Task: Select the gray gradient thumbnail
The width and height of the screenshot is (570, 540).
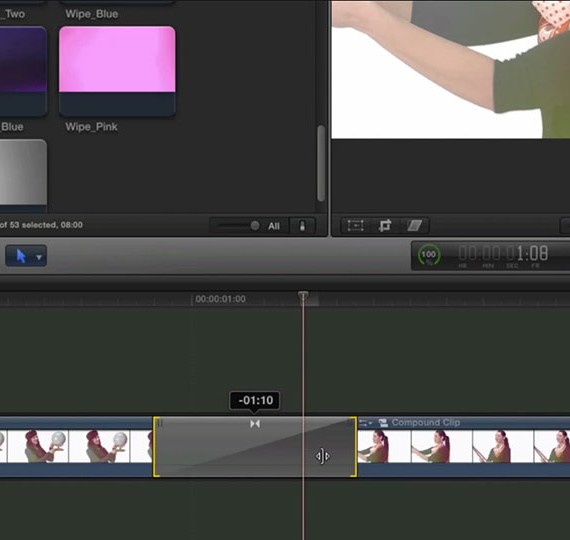Action: (23, 176)
